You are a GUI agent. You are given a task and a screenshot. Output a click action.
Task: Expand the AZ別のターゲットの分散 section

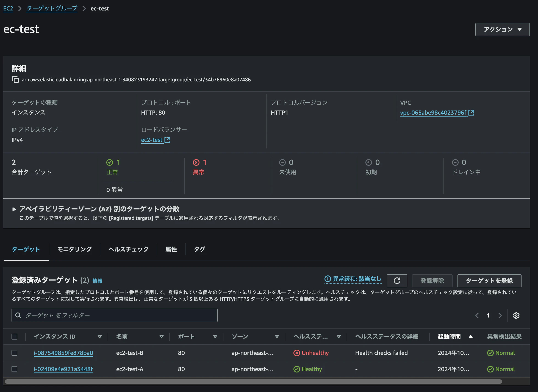click(14, 209)
